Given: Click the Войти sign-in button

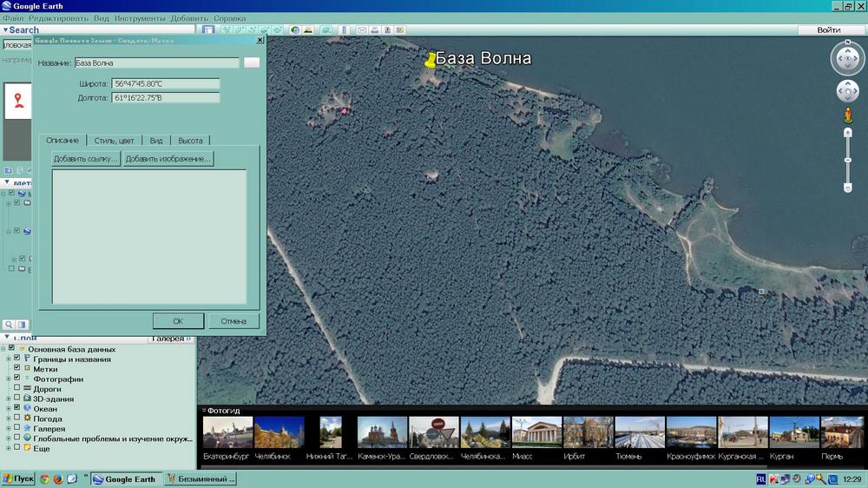Looking at the screenshot, I should coord(829,30).
